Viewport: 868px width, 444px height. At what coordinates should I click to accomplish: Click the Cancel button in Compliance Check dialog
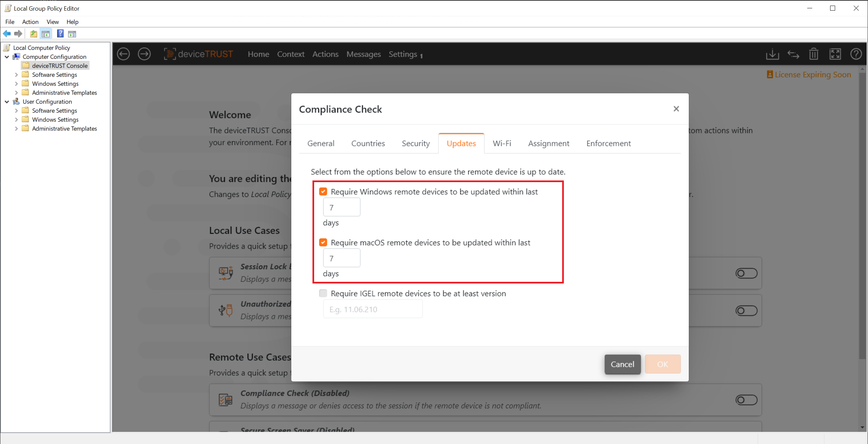(622, 364)
